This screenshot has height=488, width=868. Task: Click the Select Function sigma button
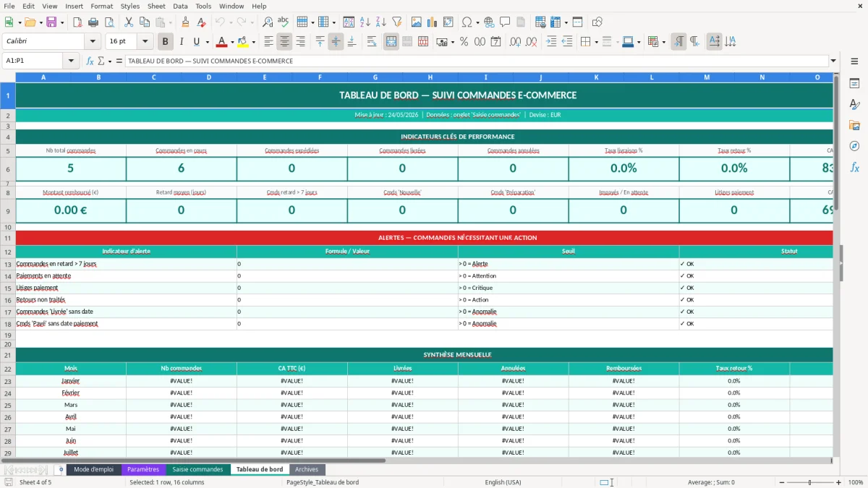coord(101,61)
